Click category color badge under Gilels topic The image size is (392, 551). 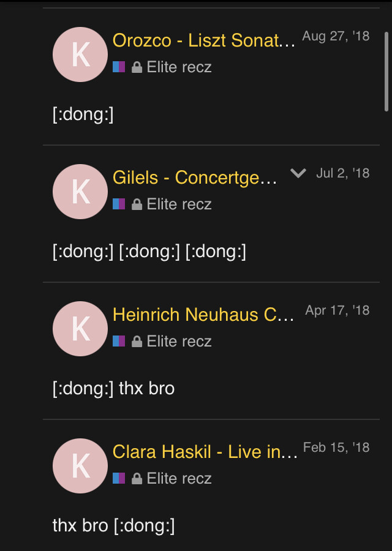[119, 204]
